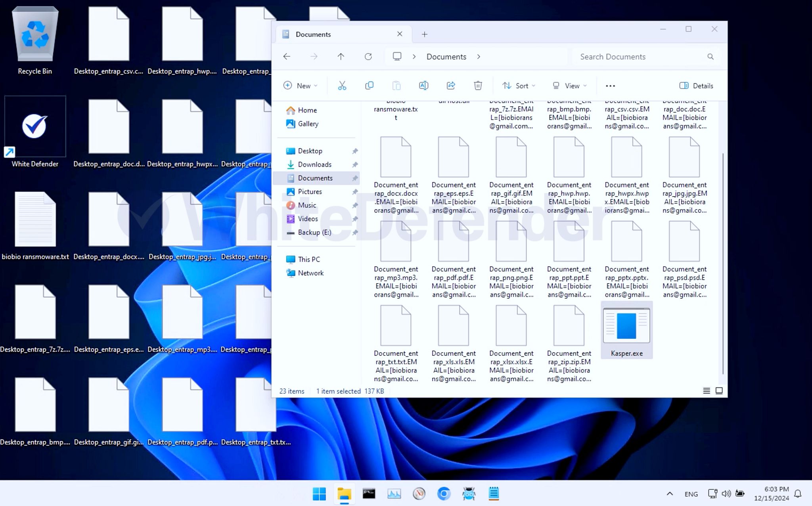Screen dimensions: 812x506
Task: Select Kasper.exe file in Documents
Action: 626,331
